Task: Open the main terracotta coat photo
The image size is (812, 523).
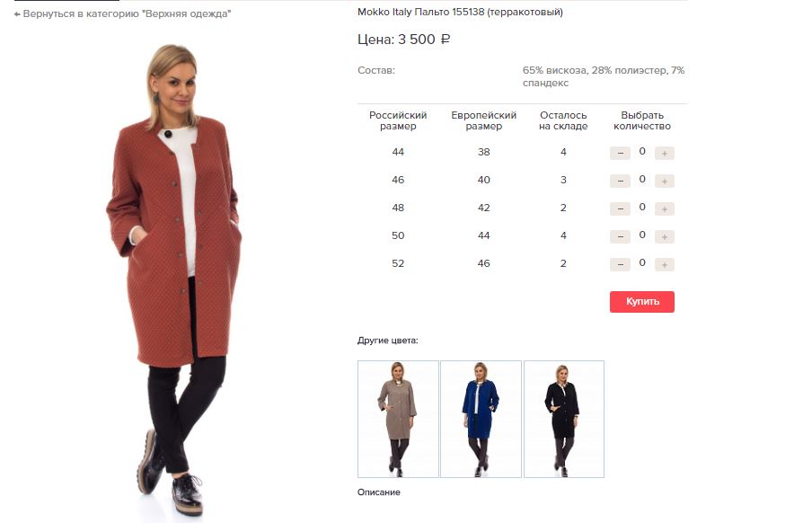Action: click(x=175, y=279)
